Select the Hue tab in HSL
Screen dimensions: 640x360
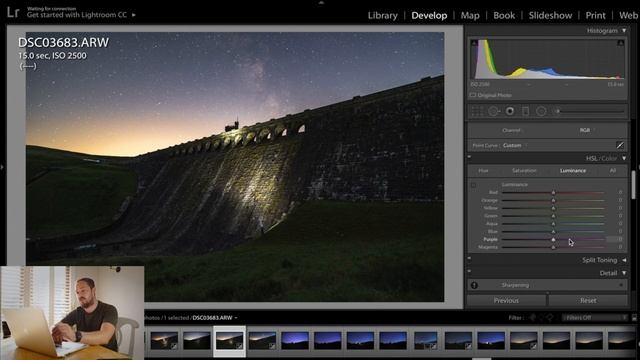483,171
